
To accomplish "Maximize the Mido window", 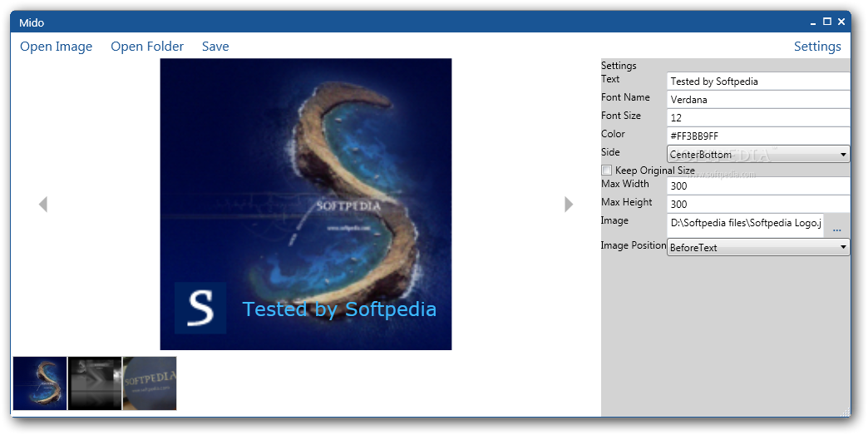I will tap(827, 22).
